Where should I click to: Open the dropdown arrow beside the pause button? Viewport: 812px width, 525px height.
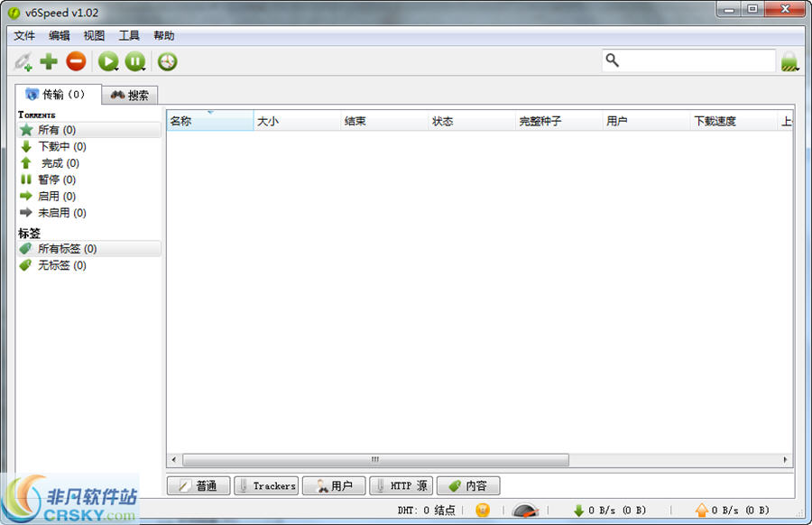(144, 69)
